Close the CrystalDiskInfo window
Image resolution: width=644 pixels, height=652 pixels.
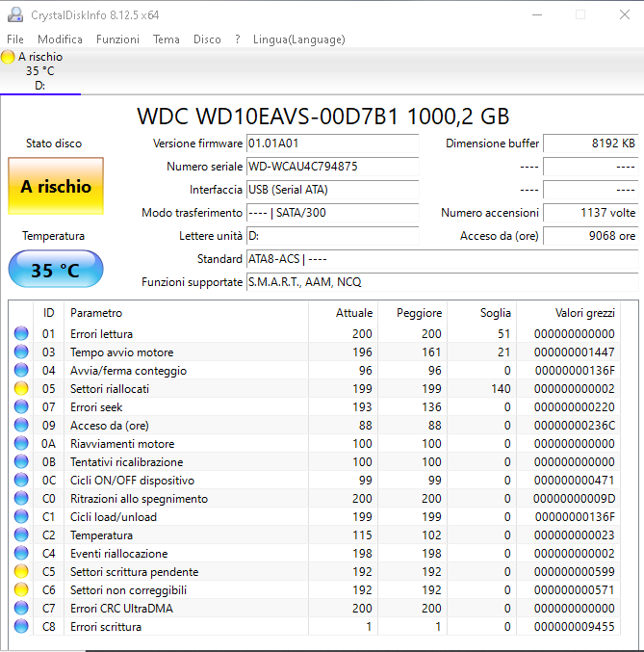[625, 15]
